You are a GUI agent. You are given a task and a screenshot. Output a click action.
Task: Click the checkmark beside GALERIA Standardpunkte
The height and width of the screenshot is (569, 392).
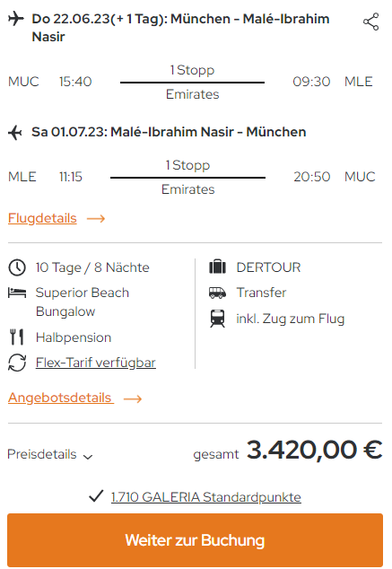96,496
